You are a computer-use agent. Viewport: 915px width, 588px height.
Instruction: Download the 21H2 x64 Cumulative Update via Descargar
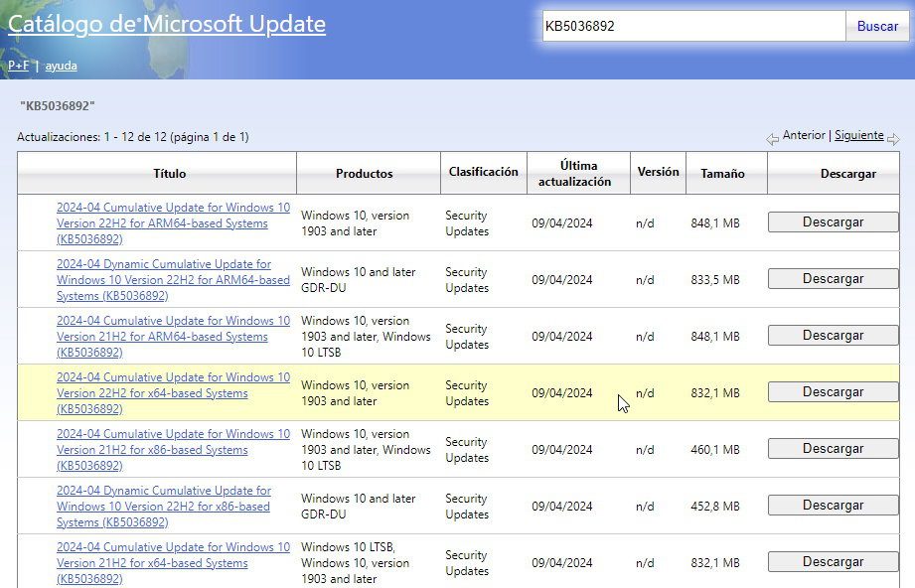point(833,562)
